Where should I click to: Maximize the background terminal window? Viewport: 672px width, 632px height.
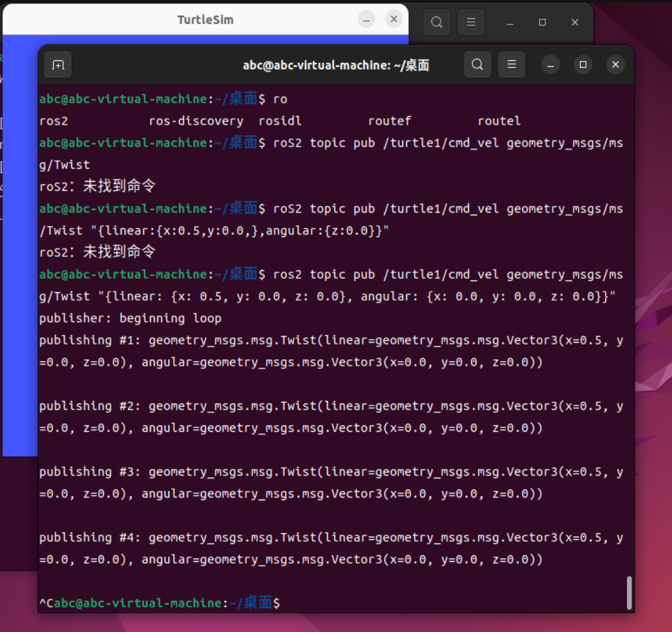click(x=543, y=23)
